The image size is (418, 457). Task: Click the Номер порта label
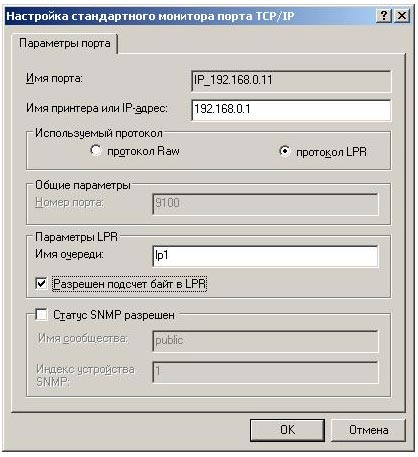69,202
